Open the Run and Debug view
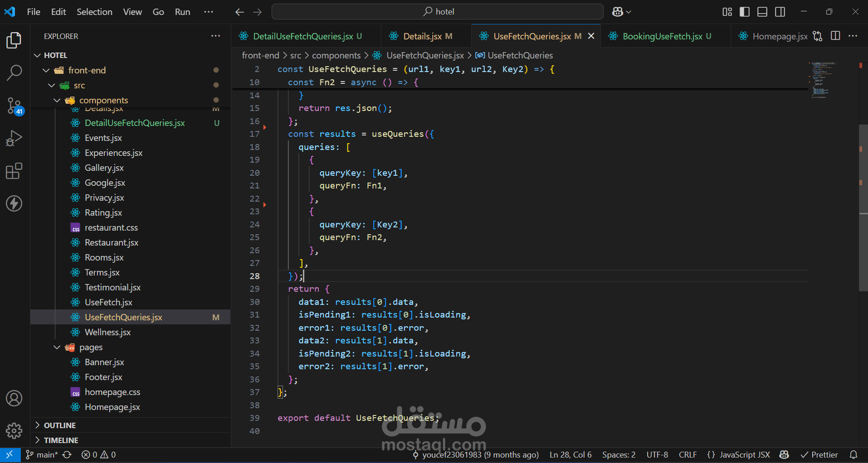 [x=14, y=138]
